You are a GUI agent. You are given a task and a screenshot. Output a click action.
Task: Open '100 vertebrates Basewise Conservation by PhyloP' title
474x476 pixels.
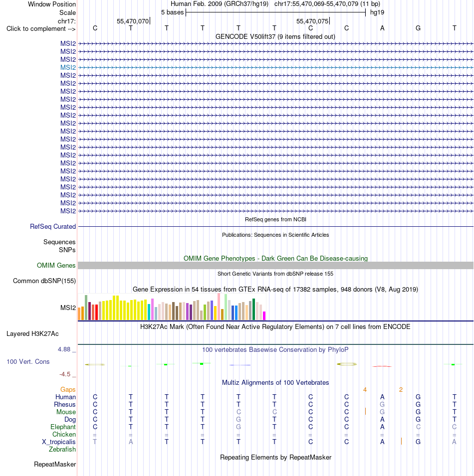pos(275,350)
